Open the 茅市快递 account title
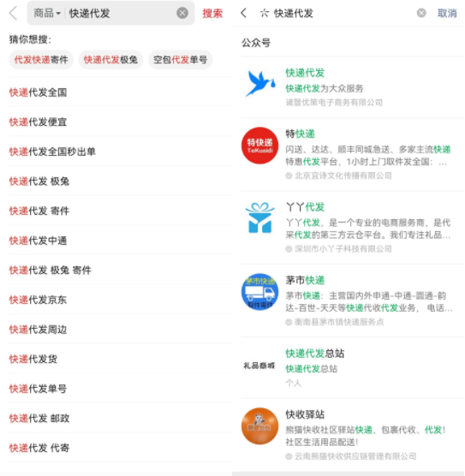 pyautogui.click(x=305, y=280)
